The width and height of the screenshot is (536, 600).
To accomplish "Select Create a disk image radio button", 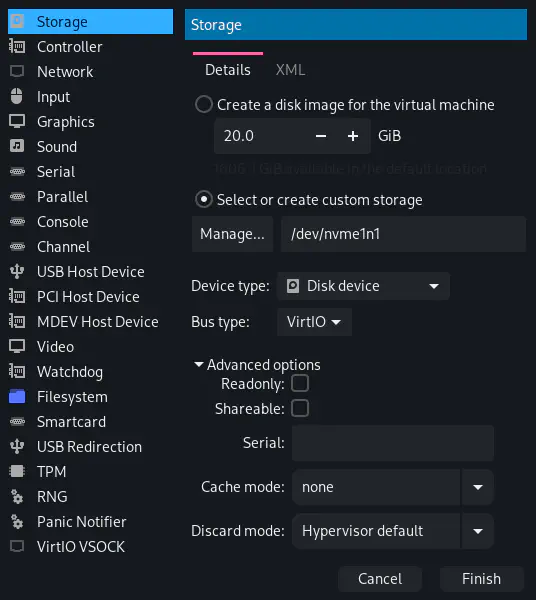I will pos(204,104).
